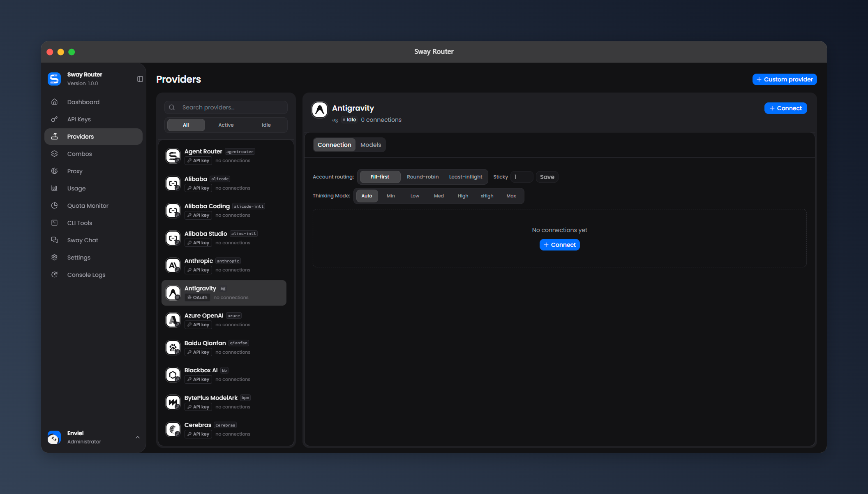
Task: Click the 'Sway Router' window title
Action: pyautogui.click(x=434, y=52)
